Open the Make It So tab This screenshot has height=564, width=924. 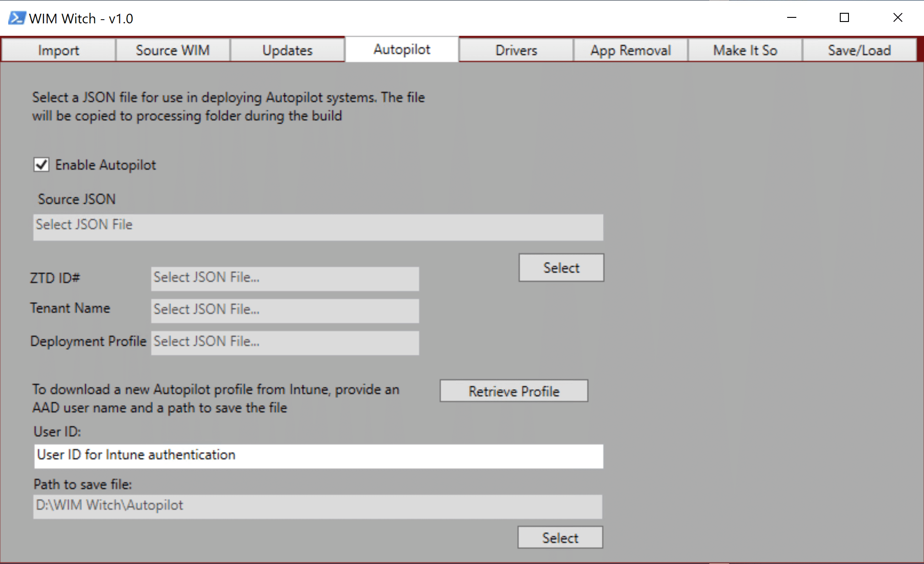coord(745,50)
